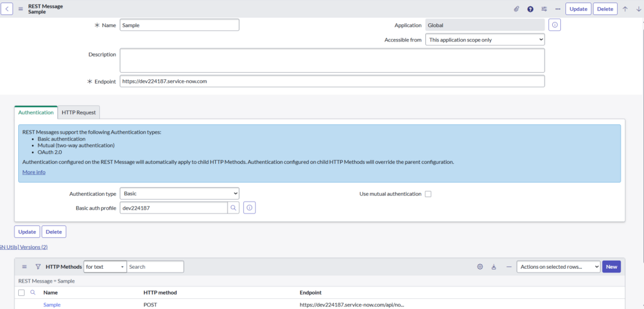Screen dimensions: 644x309
Task: Go to next record with down arrow
Action: [638, 9]
